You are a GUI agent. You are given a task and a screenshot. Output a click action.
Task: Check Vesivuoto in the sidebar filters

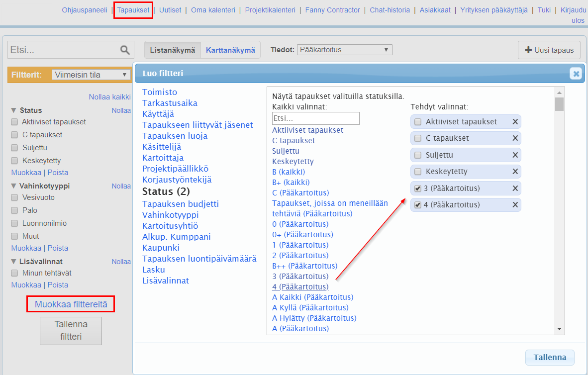pos(14,197)
